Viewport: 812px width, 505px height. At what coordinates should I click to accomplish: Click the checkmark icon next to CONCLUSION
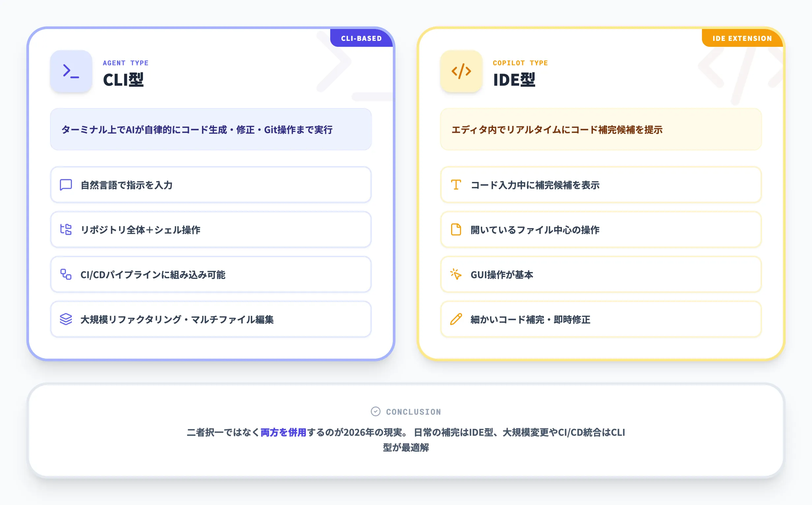coord(376,411)
